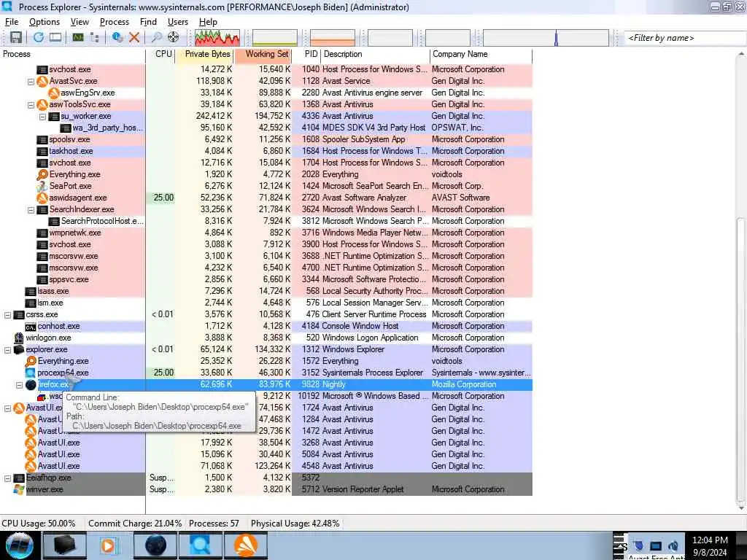Click the process Properties toolbar icon
747x560 pixels.
[117, 37]
